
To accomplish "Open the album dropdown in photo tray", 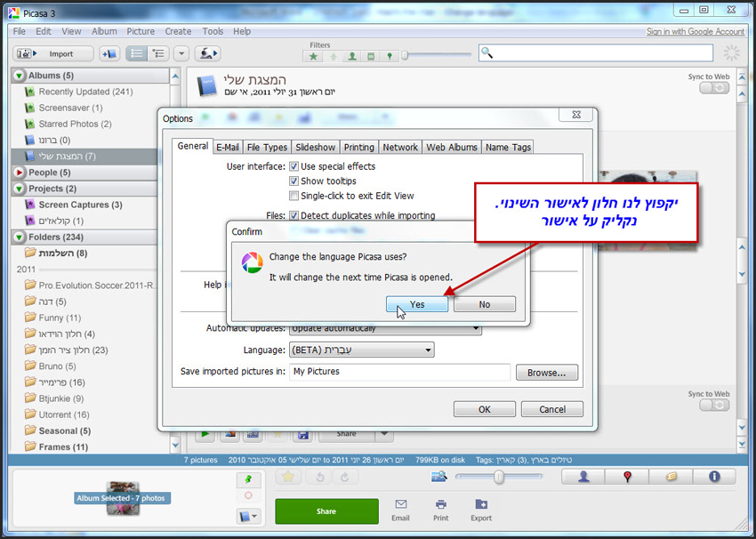I will pos(248,517).
